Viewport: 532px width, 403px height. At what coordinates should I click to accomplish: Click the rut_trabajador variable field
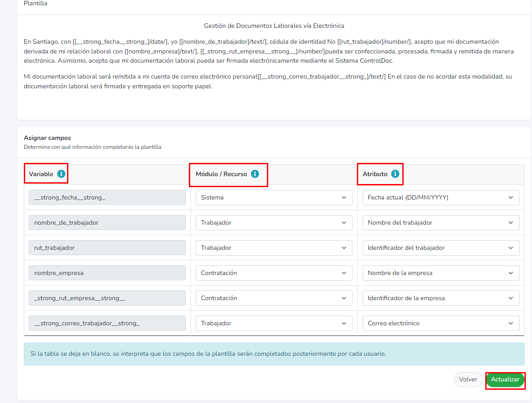(107, 248)
